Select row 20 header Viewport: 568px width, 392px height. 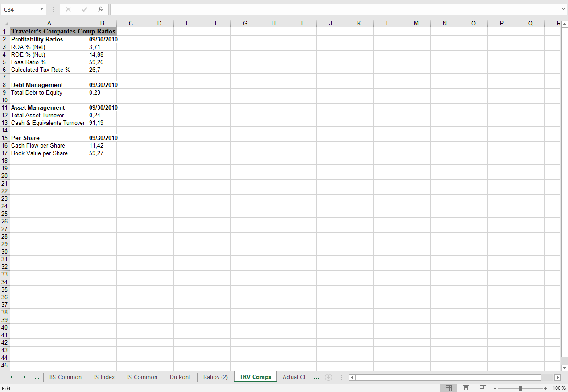[5, 176]
